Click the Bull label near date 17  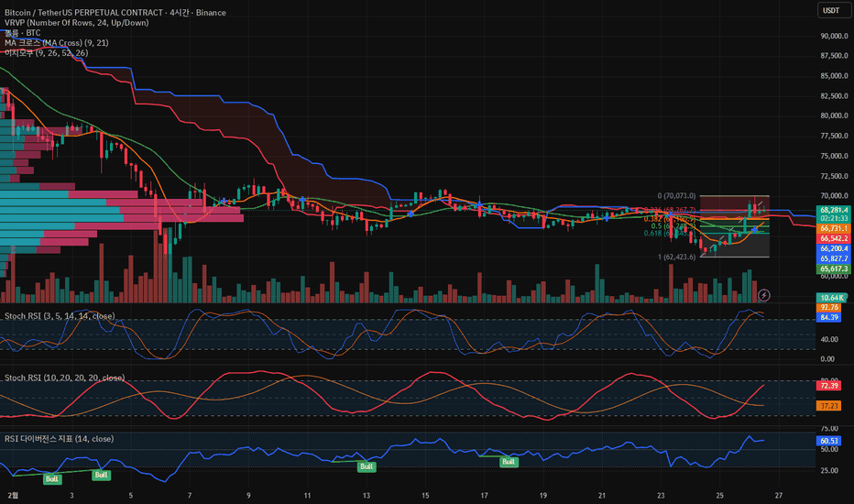point(509,462)
